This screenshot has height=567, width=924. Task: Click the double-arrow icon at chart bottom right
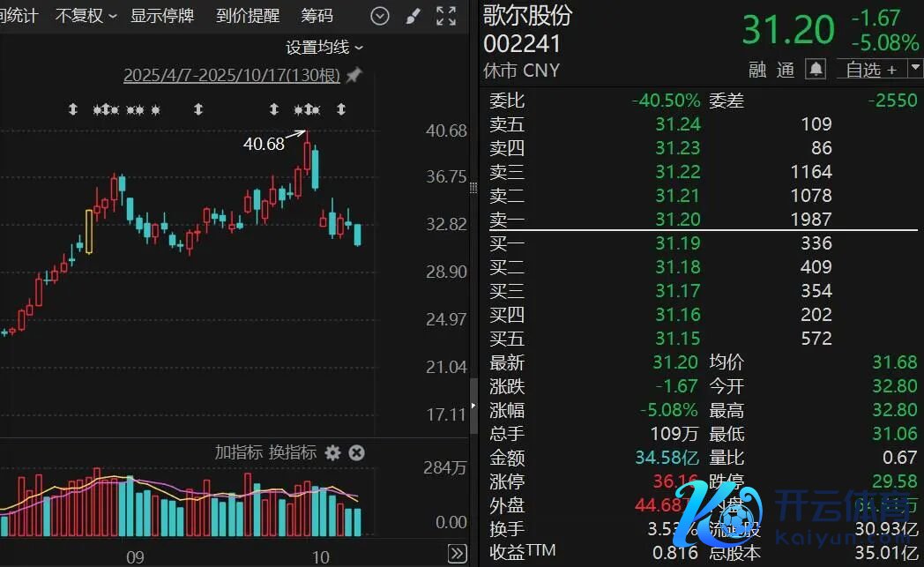pos(457,554)
